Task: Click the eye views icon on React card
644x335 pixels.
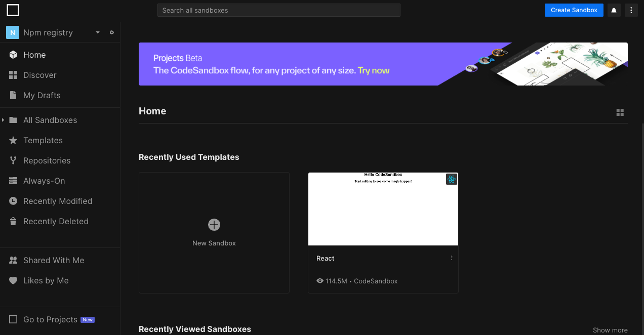Action: point(320,281)
